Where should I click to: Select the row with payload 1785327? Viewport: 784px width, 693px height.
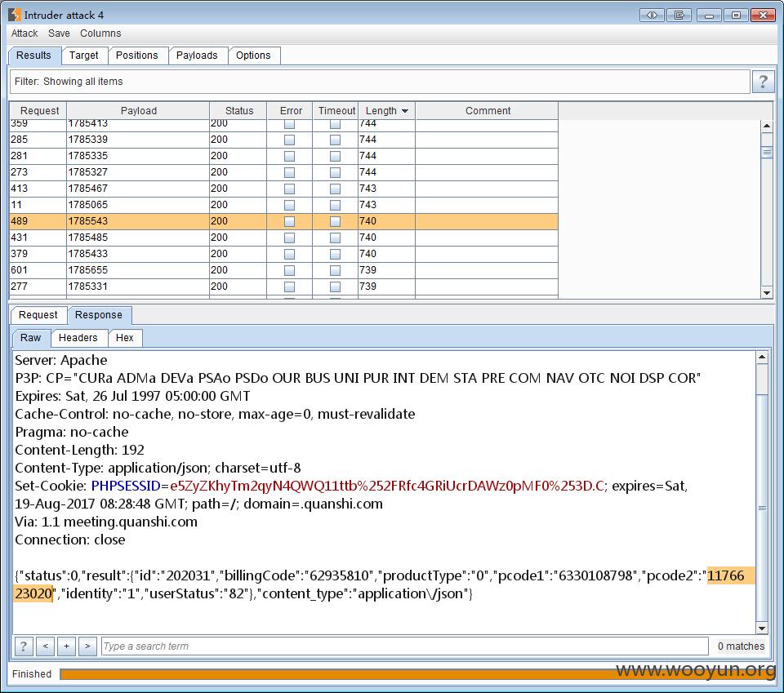[283, 172]
